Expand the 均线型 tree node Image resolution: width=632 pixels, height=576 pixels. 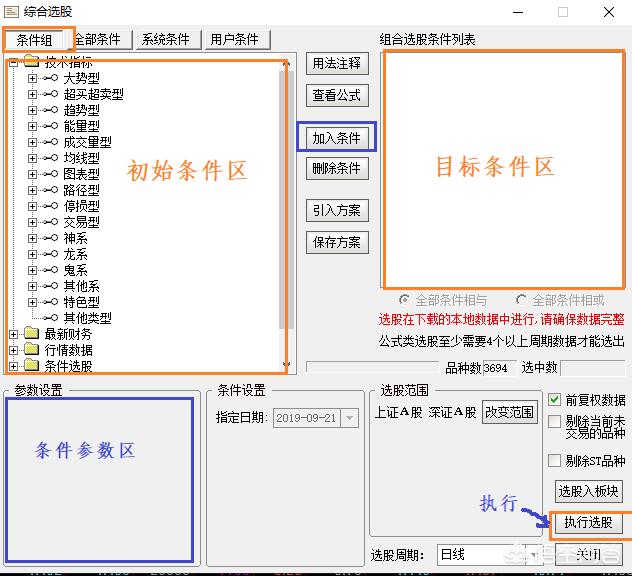coord(33,158)
